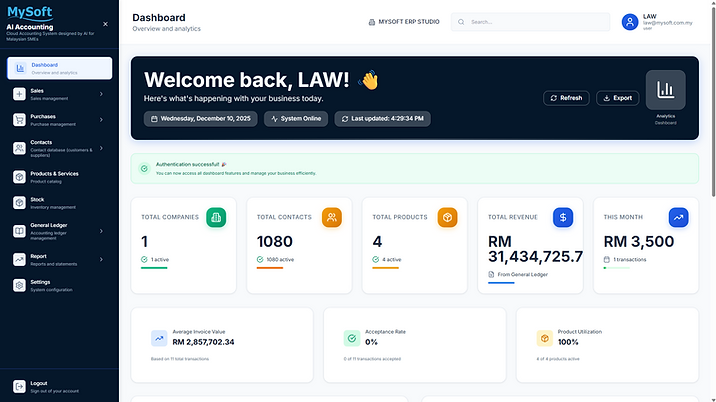Click the Sales plus icon
Screen dimensions: 716x402
click(19, 94)
